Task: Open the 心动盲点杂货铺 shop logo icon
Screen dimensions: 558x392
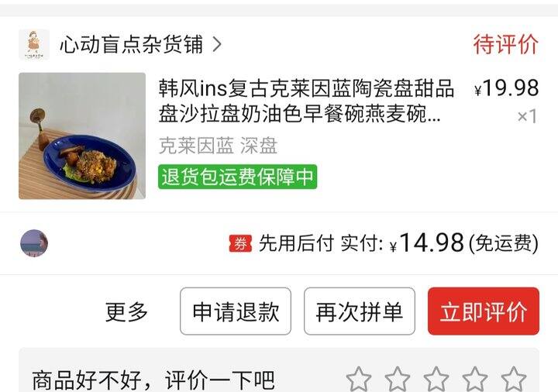Action: pyautogui.click(x=34, y=44)
